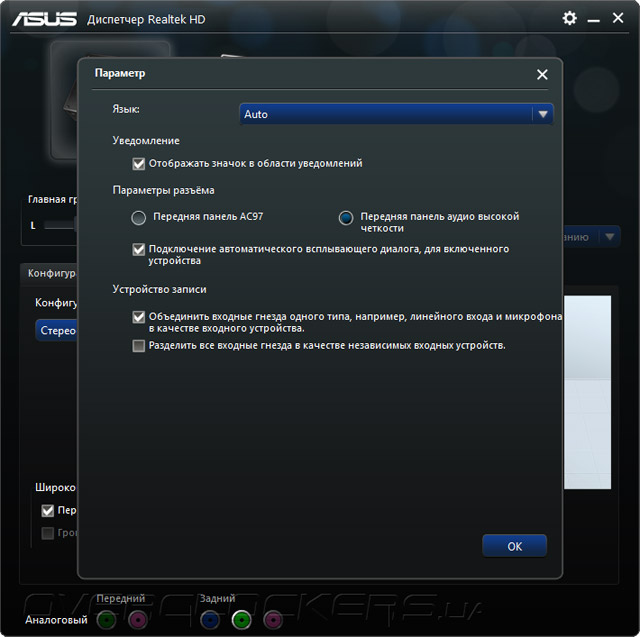Open settings gear in Realtek HD title bar
Screen dimensions: 640x637
tap(569, 18)
